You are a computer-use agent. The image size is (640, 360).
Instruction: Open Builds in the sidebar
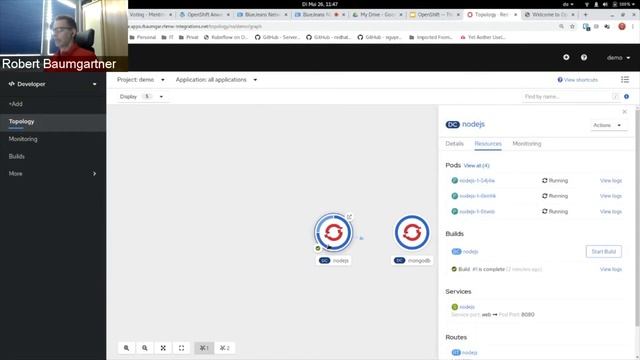tap(17, 156)
